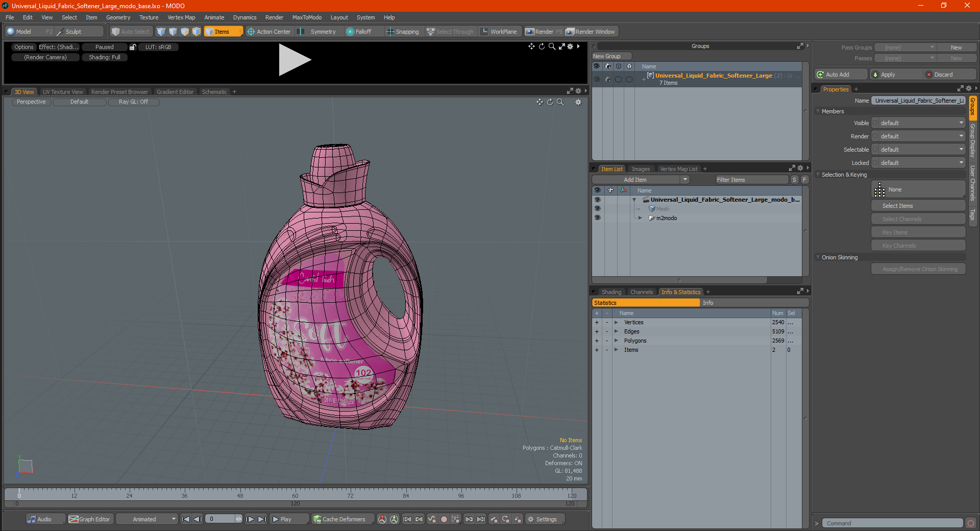Switch to the Channels tab

(642, 292)
